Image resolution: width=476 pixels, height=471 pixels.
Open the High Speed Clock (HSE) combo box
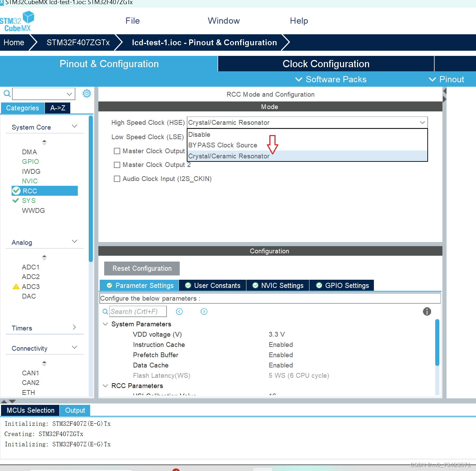click(307, 122)
